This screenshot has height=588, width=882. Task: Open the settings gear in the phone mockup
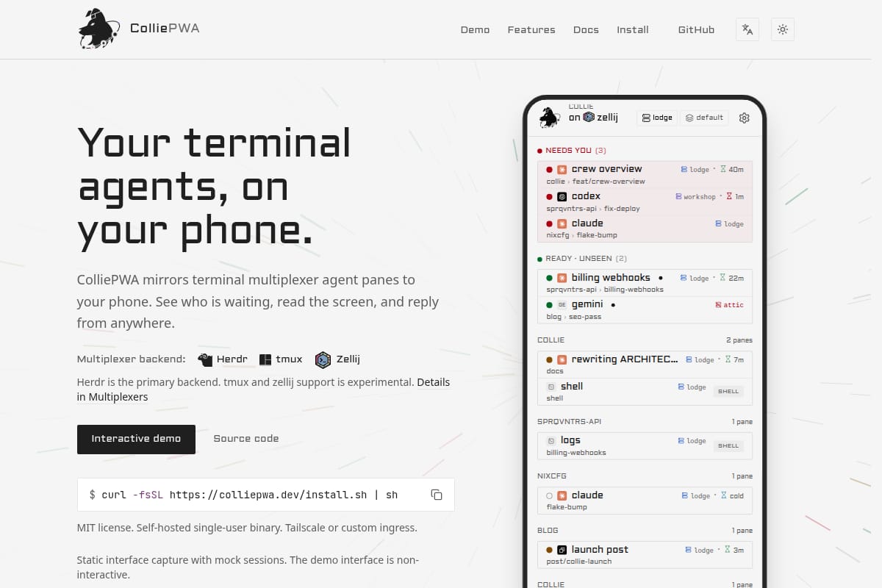(744, 118)
